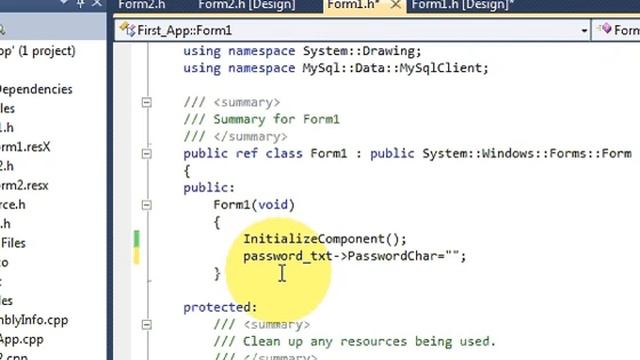The width and height of the screenshot is (640, 360).
Task: Click the InitializeComponent(); code line
Action: pos(325,239)
